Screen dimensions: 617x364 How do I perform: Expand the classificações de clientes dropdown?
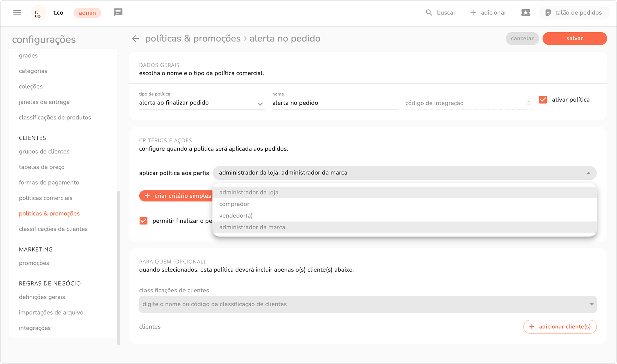[591, 304]
